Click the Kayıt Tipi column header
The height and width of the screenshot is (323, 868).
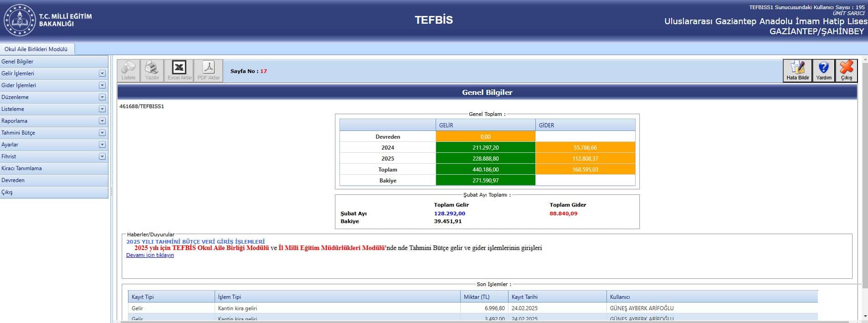(171, 297)
